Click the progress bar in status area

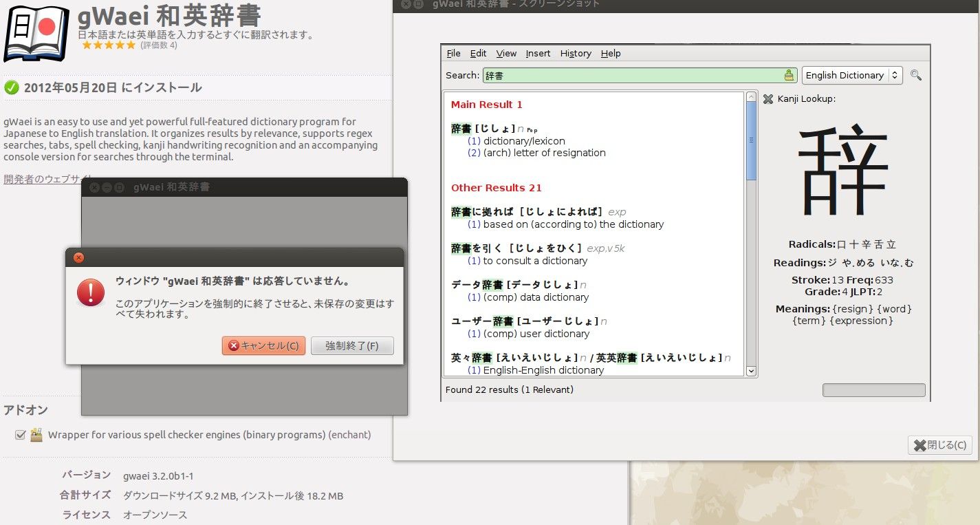(873, 390)
